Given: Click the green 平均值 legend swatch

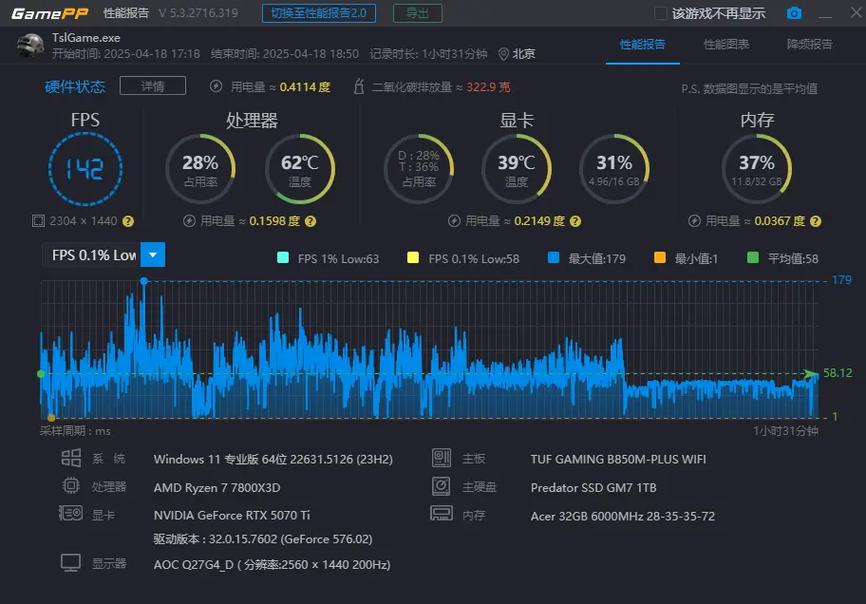Looking at the screenshot, I should 752,258.
